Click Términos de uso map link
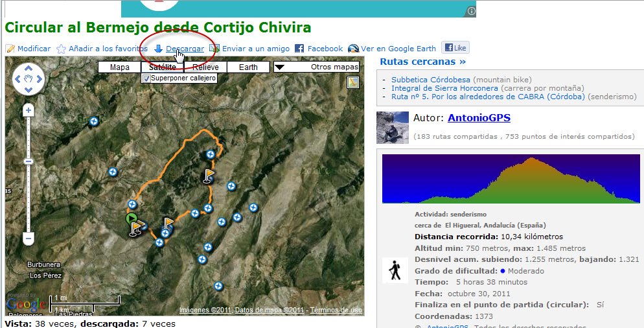The height and width of the screenshot is (328, 644). (x=336, y=310)
